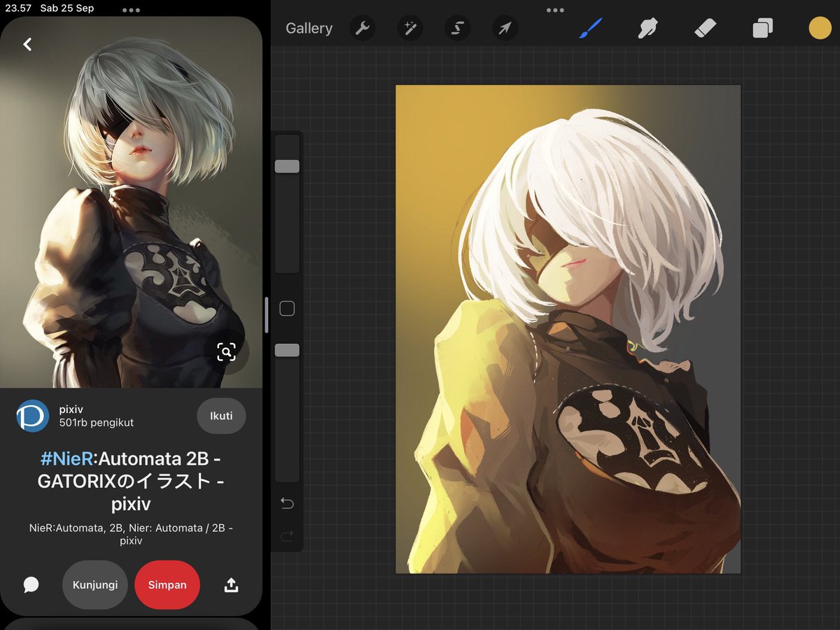Tap the split view divider handle
The image size is (840, 630).
tap(266, 315)
